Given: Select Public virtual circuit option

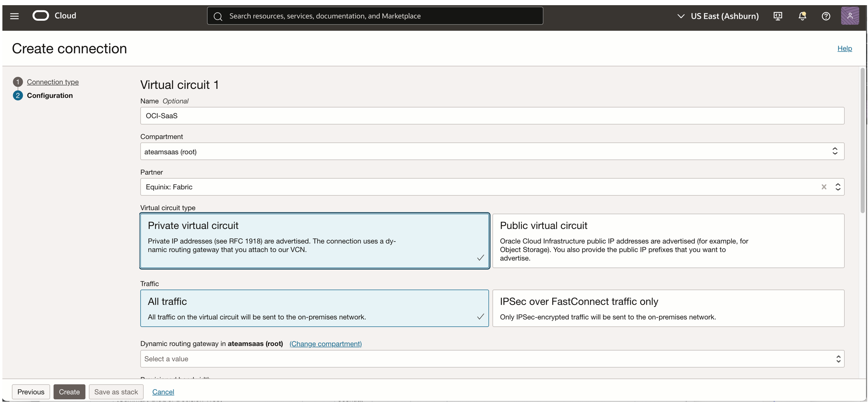Looking at the screenshot, I should (668, 241).
